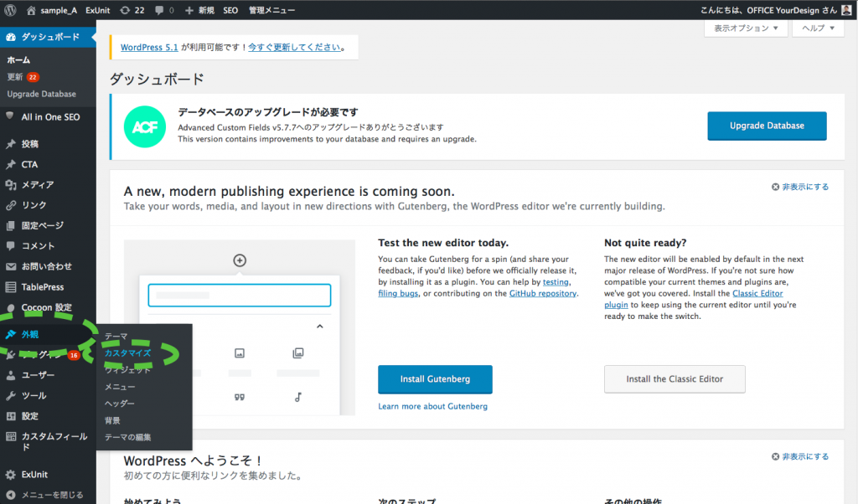Click the Install Gutenberg button
Image resolution: width=858 pixels, height=504 pixels.
click(435, 379)
